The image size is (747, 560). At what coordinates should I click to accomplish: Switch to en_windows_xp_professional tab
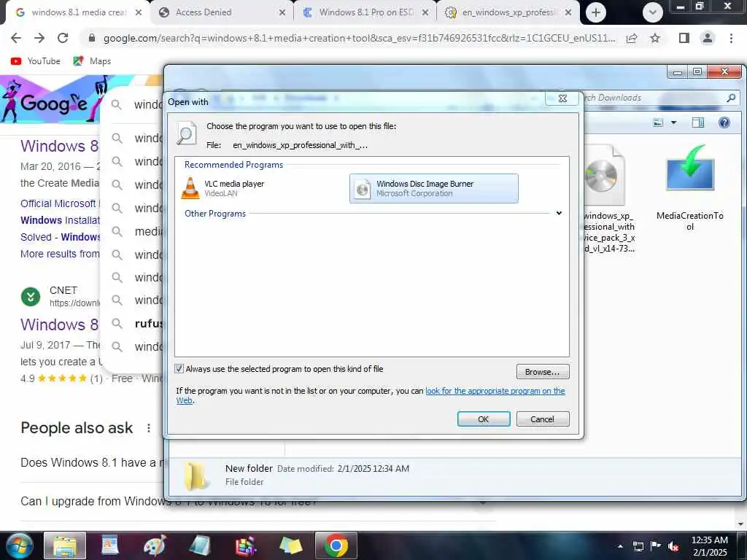508,12
